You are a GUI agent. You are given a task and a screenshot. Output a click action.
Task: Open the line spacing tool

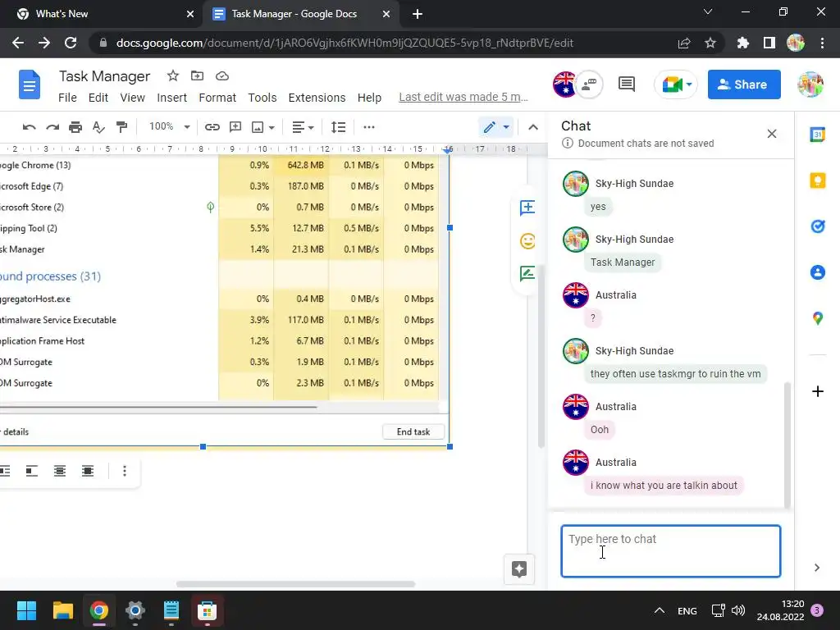(339, 127)
